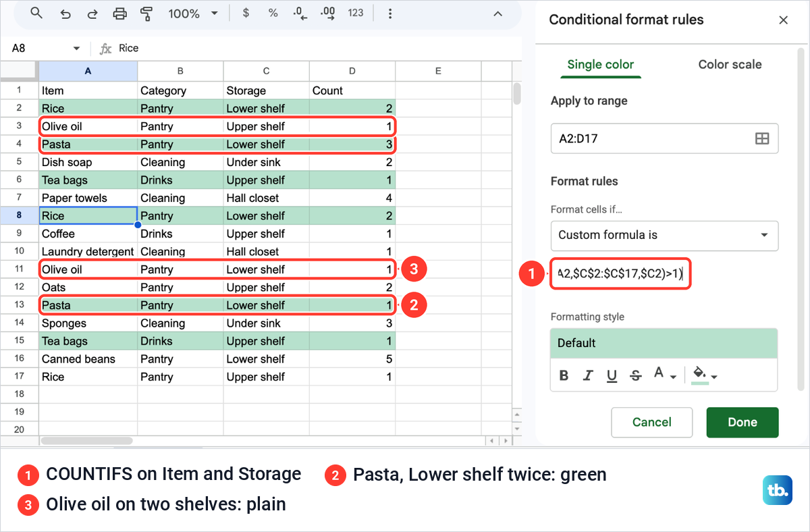Close the Conditional format rules panel

pos(784,20)
